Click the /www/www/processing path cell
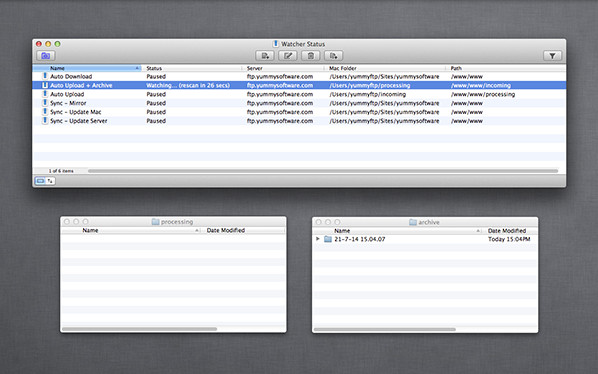Viewport: 598px width, 374px height. click(x=483, y=94)
